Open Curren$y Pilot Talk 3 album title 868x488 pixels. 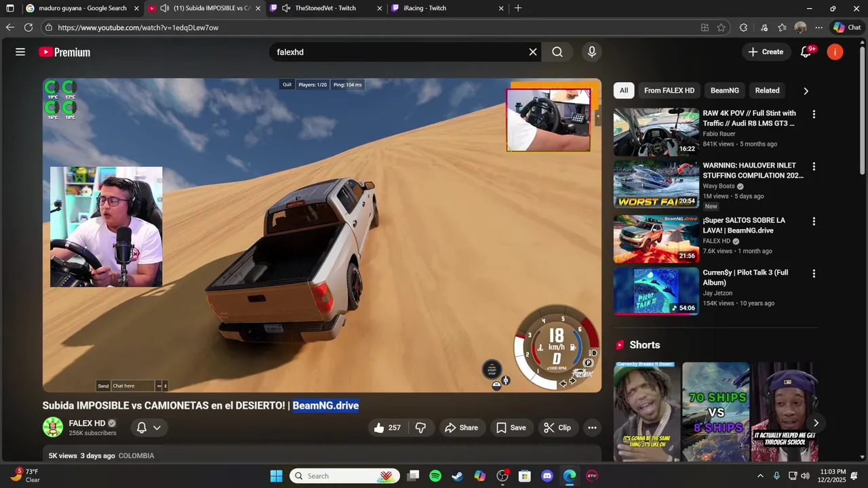click(x=745, y=277)
